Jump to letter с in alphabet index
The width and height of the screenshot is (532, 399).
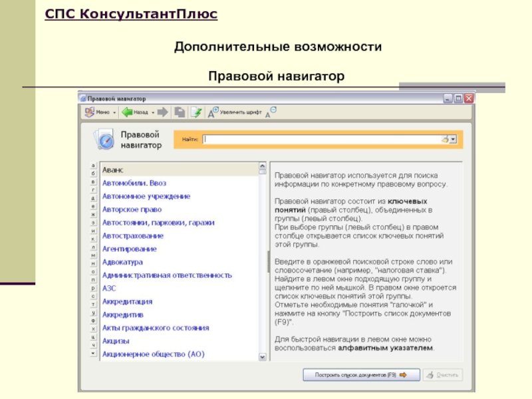coord(93,296)
